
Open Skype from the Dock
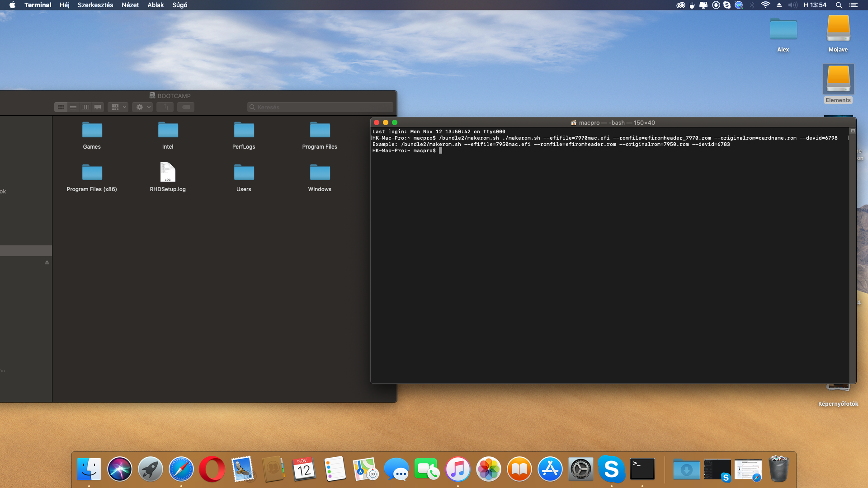pyautogui.click(x=612, y=469)
